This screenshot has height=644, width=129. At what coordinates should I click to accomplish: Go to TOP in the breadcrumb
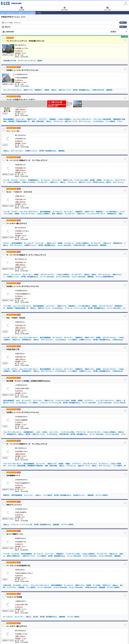coord(2,13)
